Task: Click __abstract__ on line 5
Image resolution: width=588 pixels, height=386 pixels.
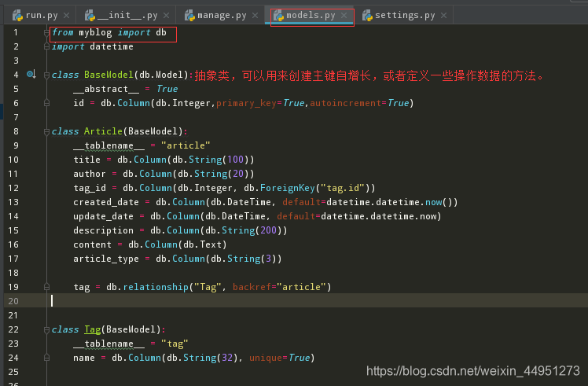Action: [x=106, y=89]
